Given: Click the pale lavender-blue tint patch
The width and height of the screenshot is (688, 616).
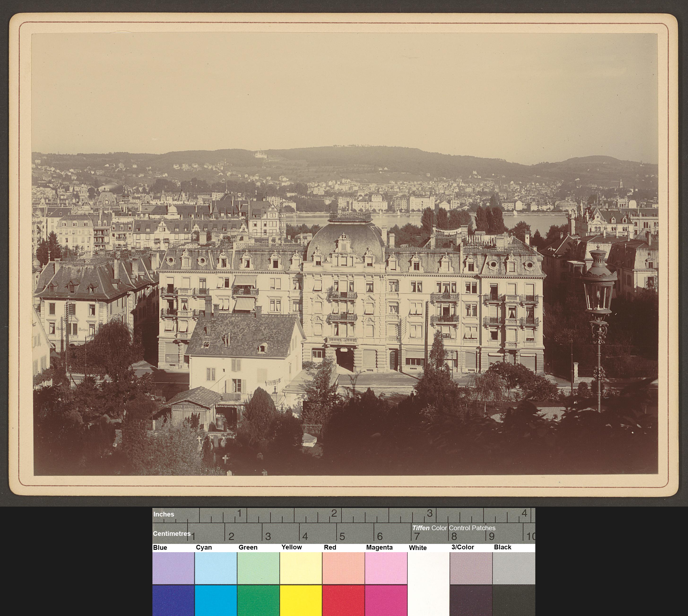Looking at the screenshot, I should [x=173, y=568].
